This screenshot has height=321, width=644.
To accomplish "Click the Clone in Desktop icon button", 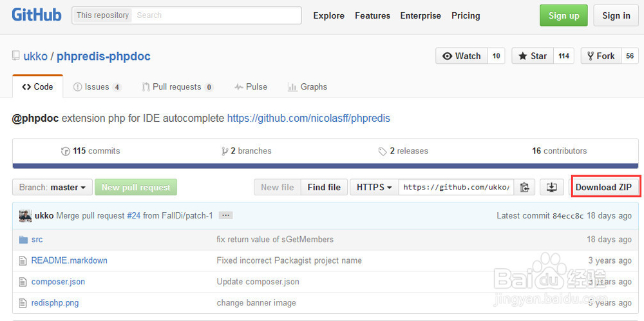I will (x=551, y=188).
